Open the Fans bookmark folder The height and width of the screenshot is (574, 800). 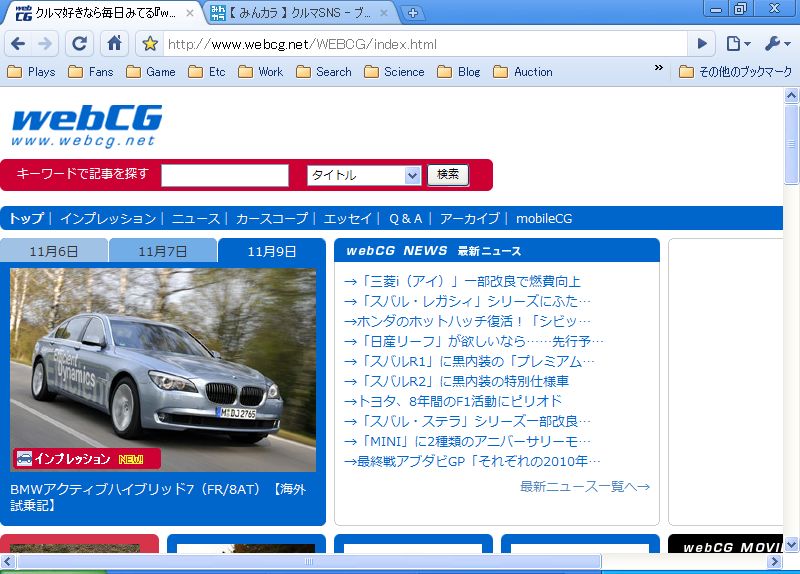pos(91,72)
